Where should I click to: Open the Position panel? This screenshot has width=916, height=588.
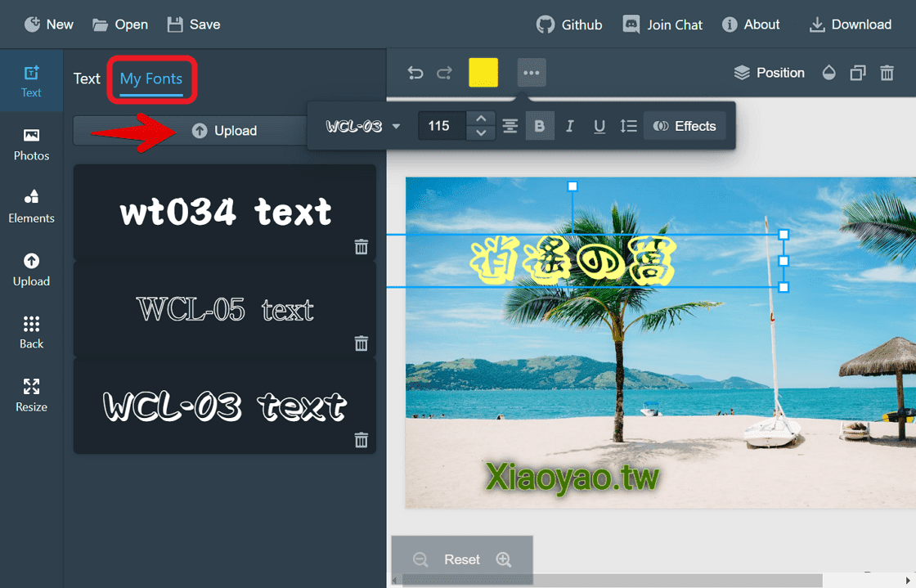point(769,72)
